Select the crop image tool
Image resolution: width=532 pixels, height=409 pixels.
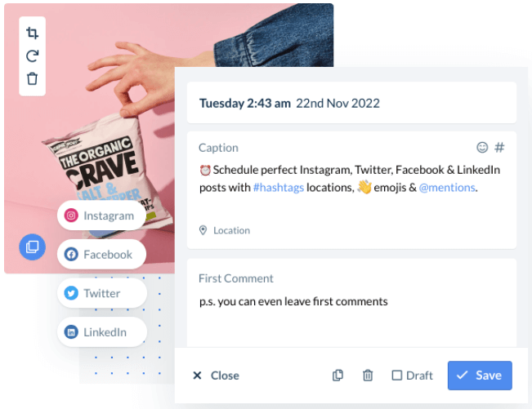click(32, 33)
